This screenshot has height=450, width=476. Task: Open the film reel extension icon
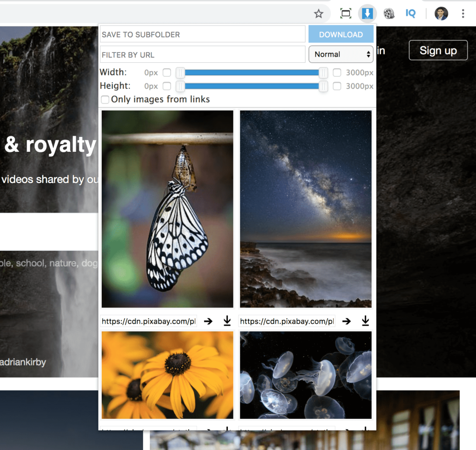(x=389, y=13)
